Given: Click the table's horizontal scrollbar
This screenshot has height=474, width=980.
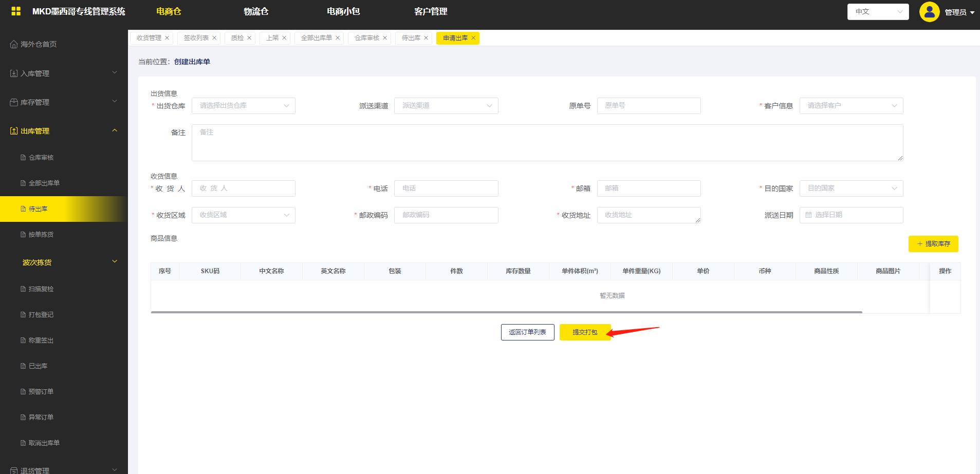Looking at the screenshot, I should click(506, 312).
